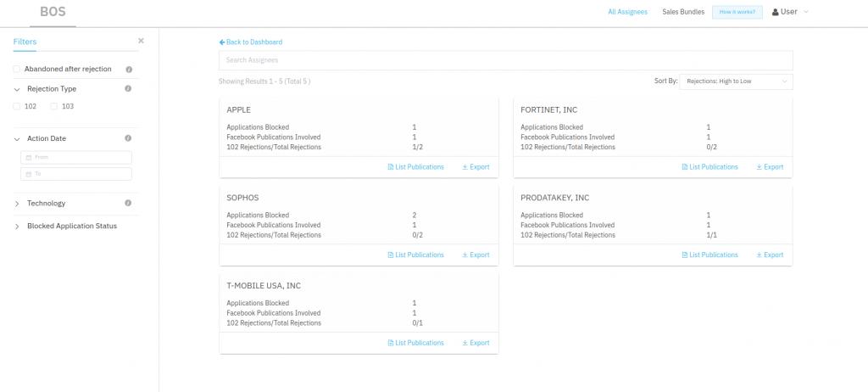Click the Showing Results 1 - 5 text
Image resolution: width=868 pixels, height=392 pixels.
(x=264, y=81)
